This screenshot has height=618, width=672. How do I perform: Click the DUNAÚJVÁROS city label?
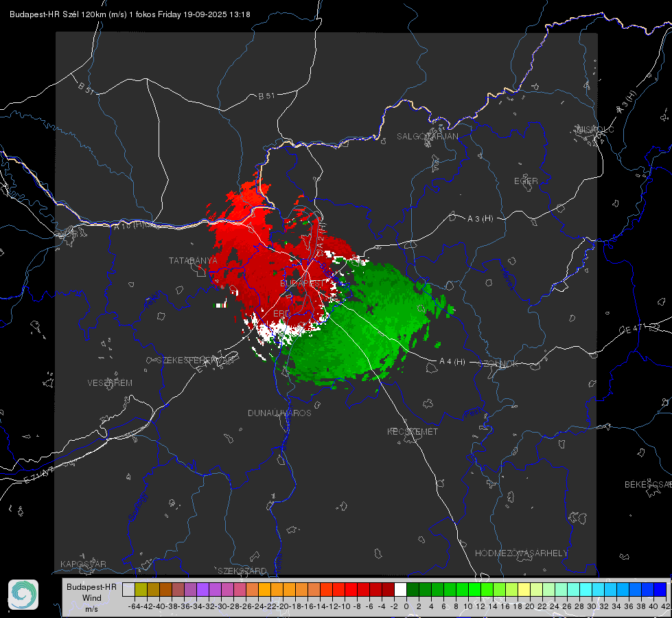click(279, 413)
